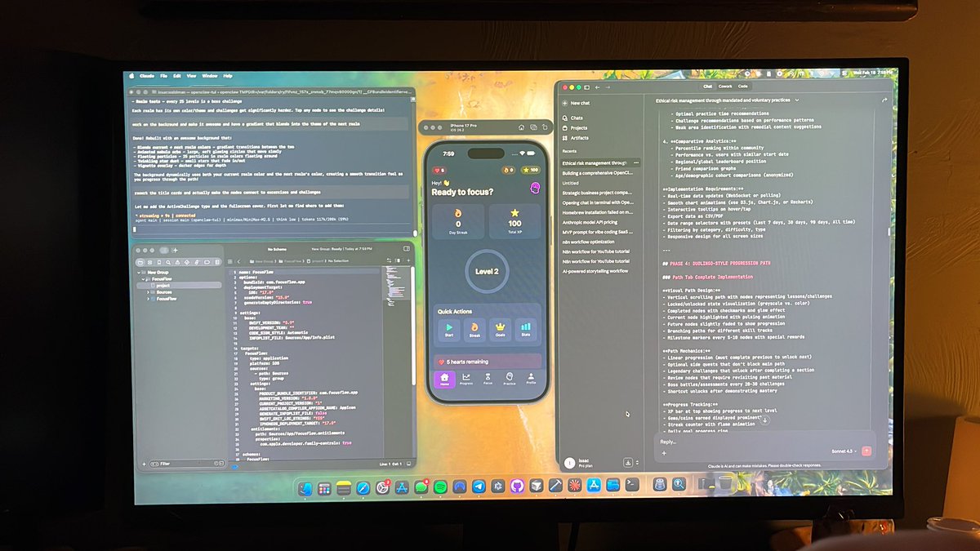Open the Window menu in the menu bar
Image resolution: width=980 pixels, height=551 pixels.
[209, 76]
